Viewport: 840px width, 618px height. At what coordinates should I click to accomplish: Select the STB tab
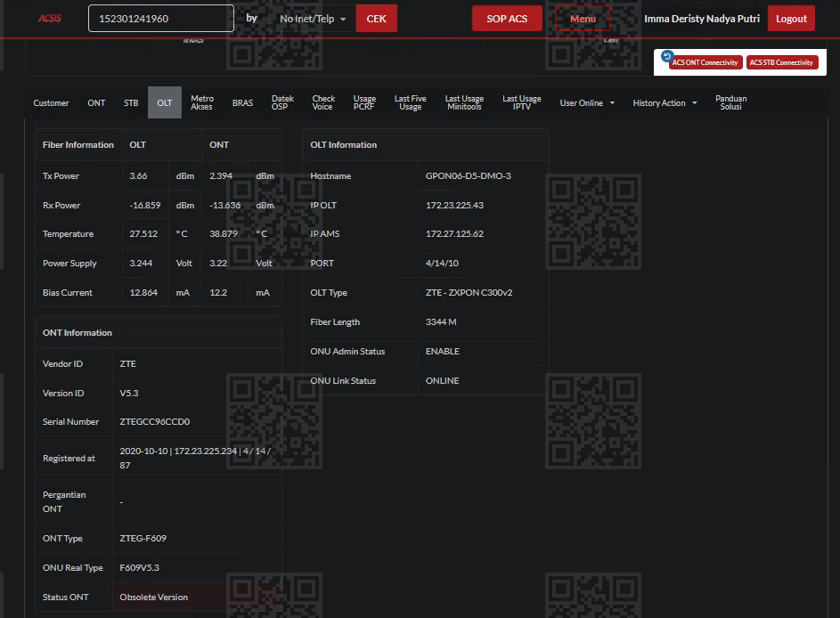(131, 103)
